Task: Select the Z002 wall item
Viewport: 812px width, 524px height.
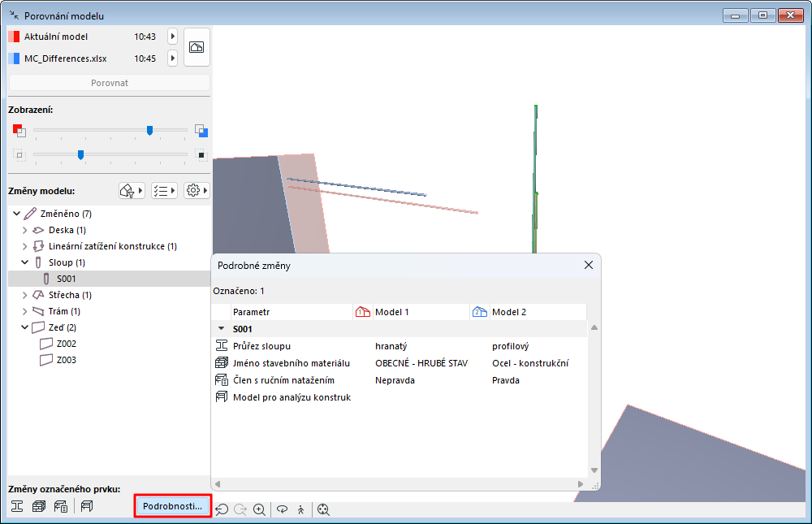Action: pyautogui.click(x=110, y=344)
